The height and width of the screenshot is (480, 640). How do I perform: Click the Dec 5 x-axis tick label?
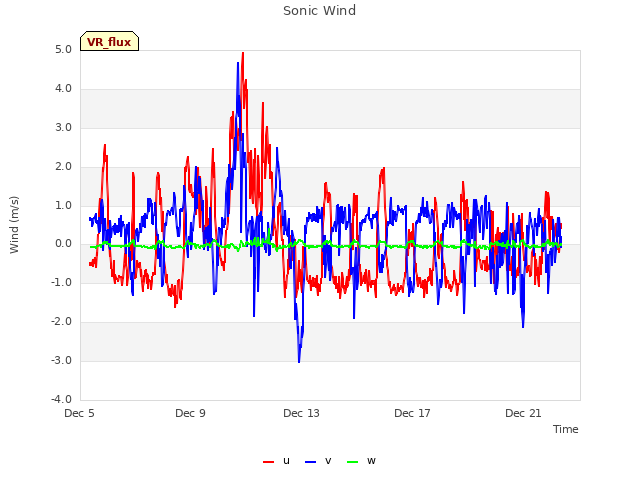pyautogui.click(x=79, y=413)
